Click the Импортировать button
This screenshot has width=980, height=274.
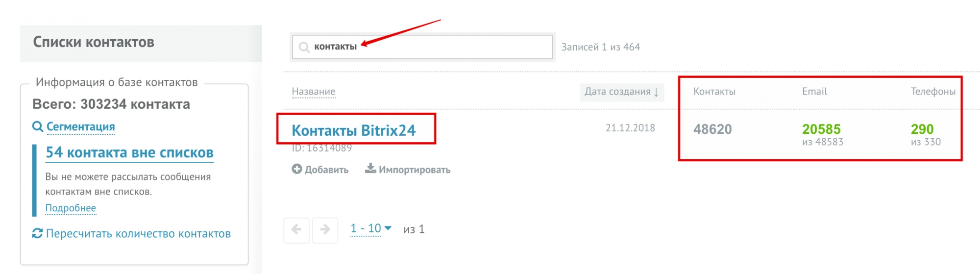[408, 170]
